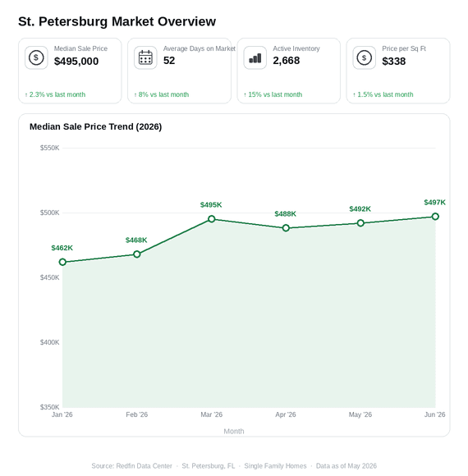Click the $450K y-axis label
The image size is (468, 476).
tap(50, 277)
